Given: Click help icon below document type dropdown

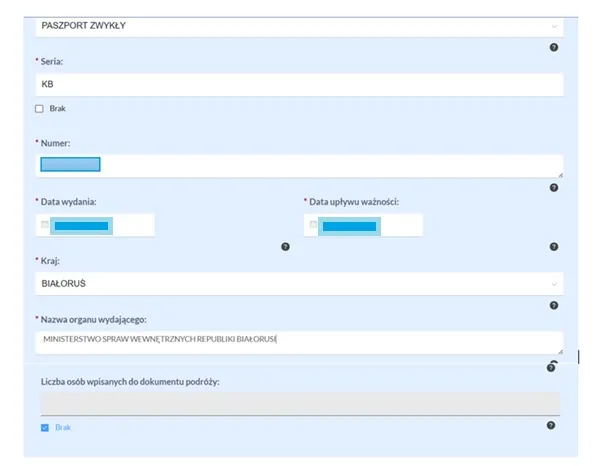Looking at the screenshot, I should coord(553,47).
